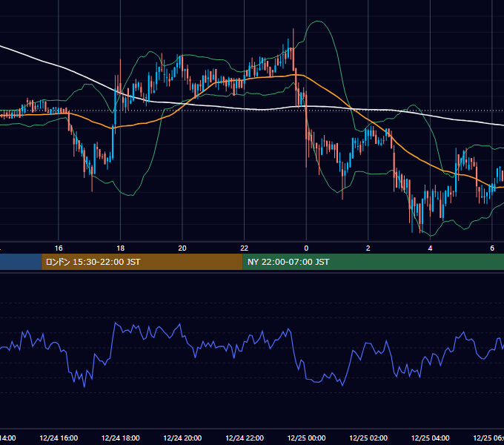Click the 20 hour axis label
504x445 pixels.
[x=182, y=248]
